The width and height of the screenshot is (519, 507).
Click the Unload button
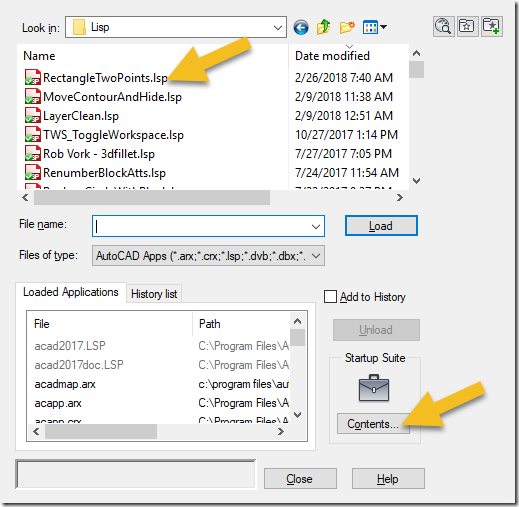(x=376, y=330)
